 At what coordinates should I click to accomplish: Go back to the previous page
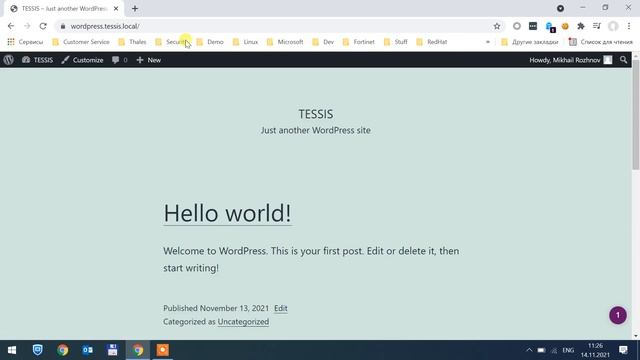11,26
